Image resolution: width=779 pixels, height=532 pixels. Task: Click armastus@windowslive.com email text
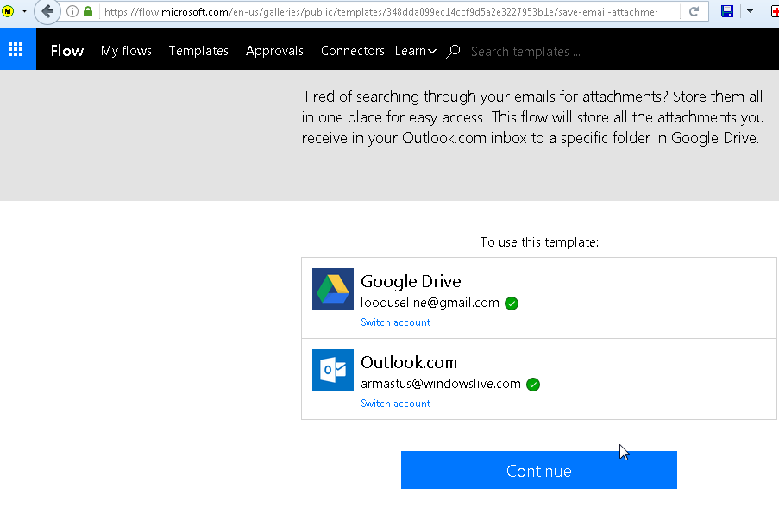coord(441,384)
